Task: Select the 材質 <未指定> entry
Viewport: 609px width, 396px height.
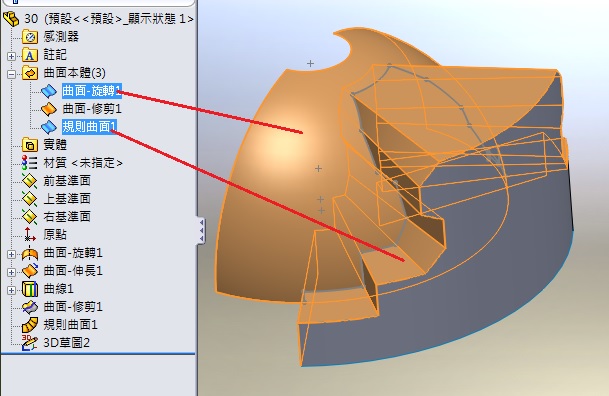Action: tap(83, 163)
